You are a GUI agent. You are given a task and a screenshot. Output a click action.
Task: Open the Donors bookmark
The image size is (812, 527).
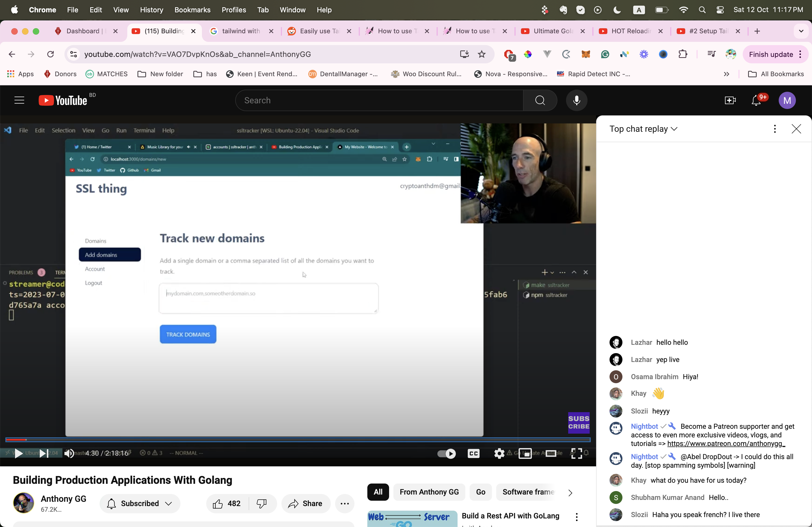pyautogui.click(x=60, y=74)
